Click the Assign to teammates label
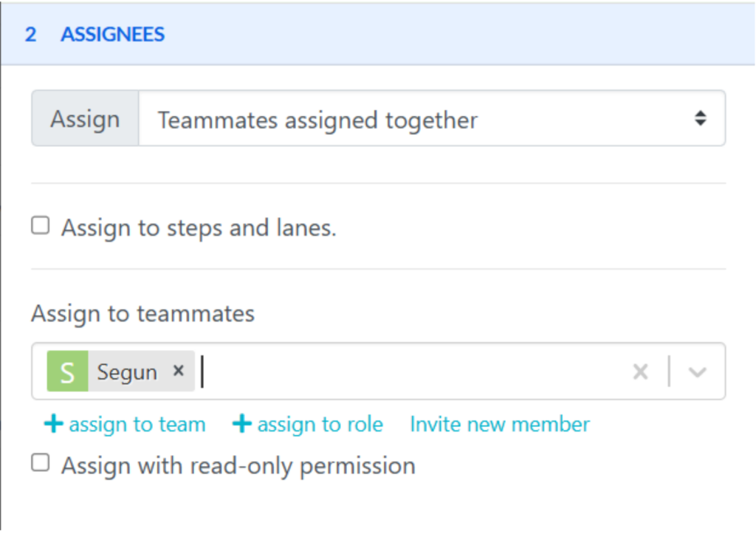The height and width of the screenshot is (534, 756). 142,314
